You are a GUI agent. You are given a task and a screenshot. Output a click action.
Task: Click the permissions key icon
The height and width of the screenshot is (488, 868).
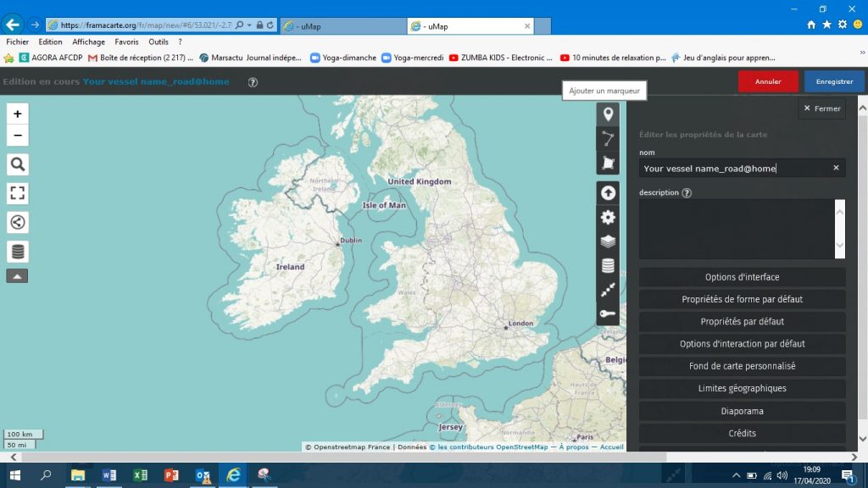[x=608, y=313]
